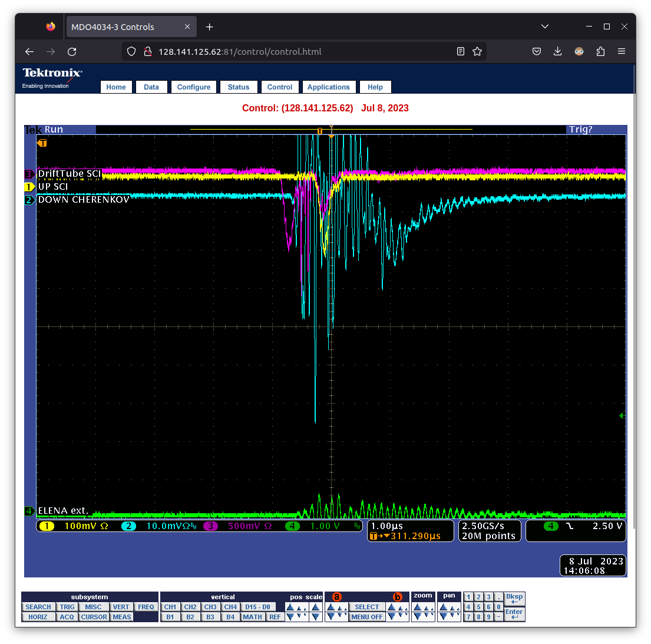Toggle Firefox reader view icon

pyautogui.click(x=461, y=52)
